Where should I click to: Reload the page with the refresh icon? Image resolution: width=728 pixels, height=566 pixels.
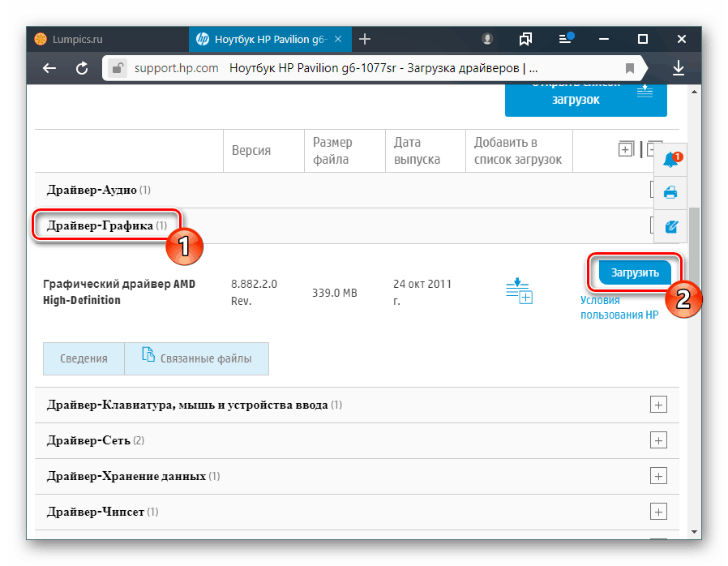[82, 68]
